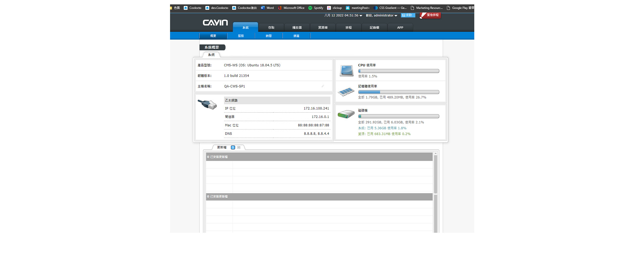644x255 pixels.
Task: Click the red 緊急排程 button
Action: point(431,15)
